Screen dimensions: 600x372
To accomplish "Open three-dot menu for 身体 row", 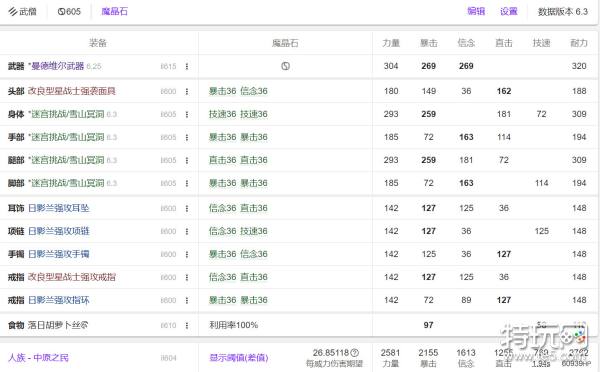I will pyautogui.click(x=187, y=114).
